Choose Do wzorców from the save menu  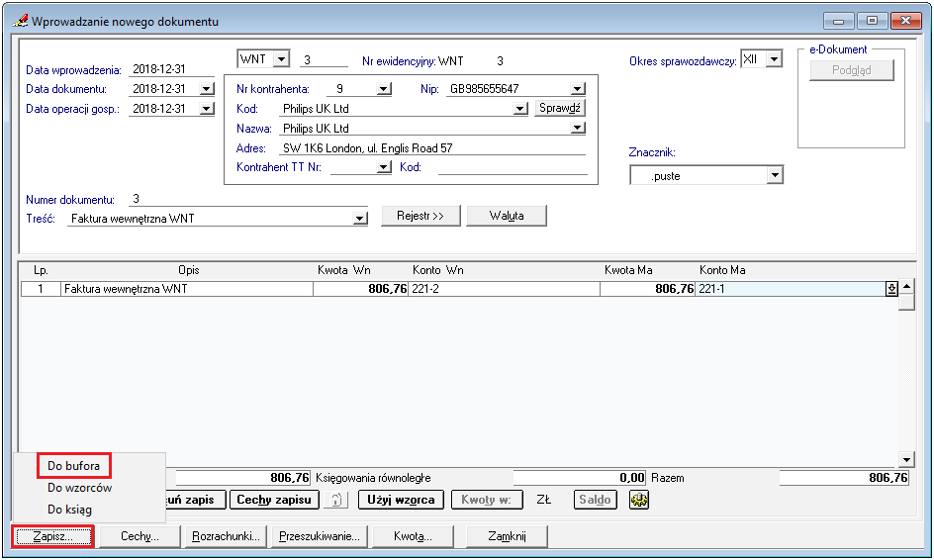pos(80,488)
